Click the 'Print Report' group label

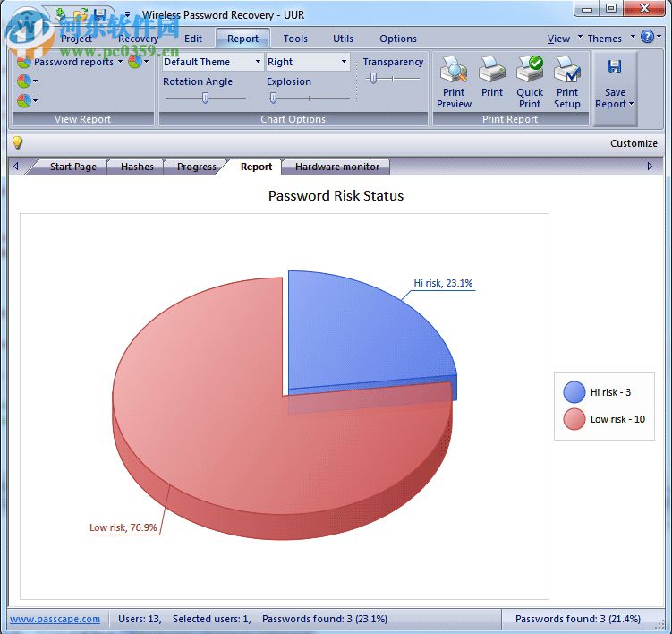click(x=509, y=119)
